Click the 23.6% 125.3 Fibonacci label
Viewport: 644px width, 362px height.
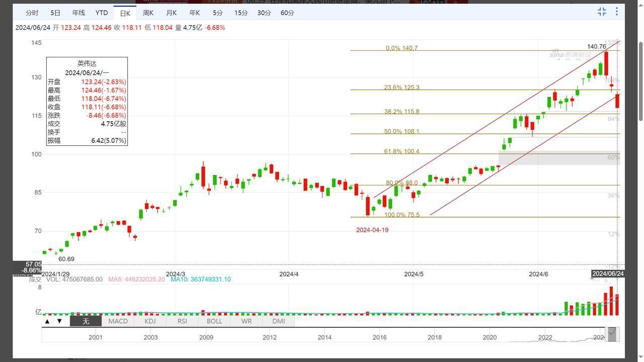pyautogui.click(x=401, y=87)
